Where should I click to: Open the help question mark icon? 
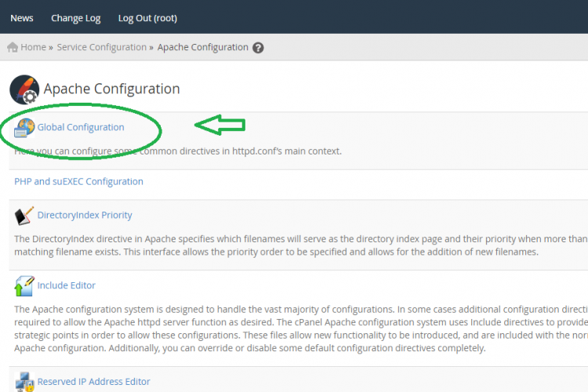coord(258,48)
